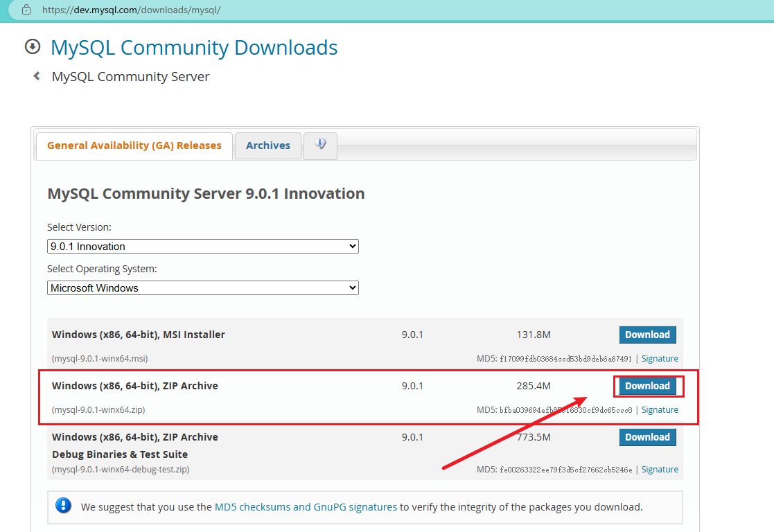Open Signature link for mysql-9.0.1-winx64.msi
774x532 pixels.
click(660, 359)
